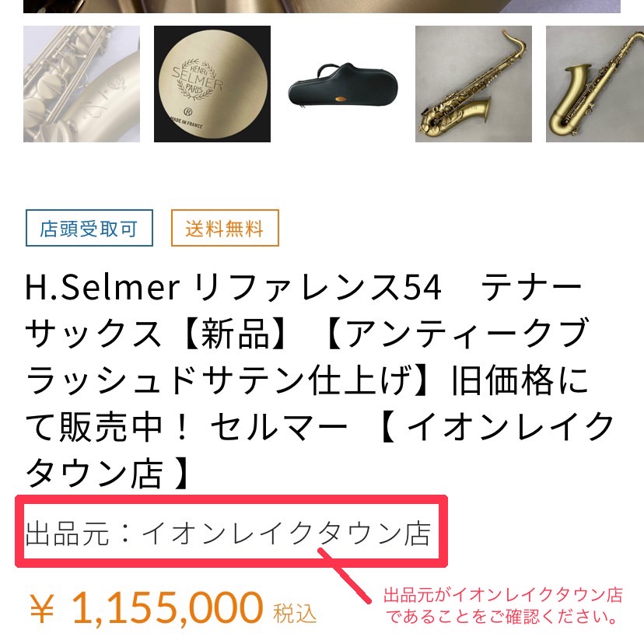644x644 pixels.
Task: Click the タウン店】 last line of the title
Action: tap(107, 473)
